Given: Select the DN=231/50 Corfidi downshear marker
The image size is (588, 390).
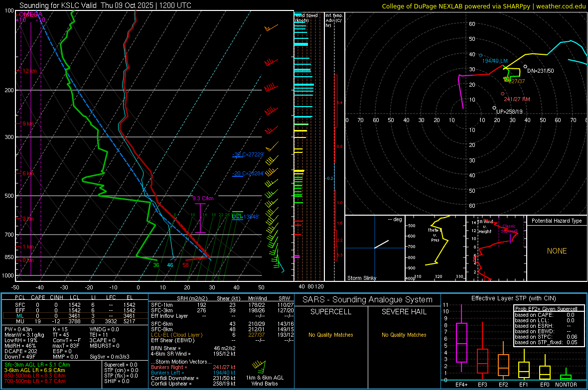Looking at the screenshot, I should [525, 67].
